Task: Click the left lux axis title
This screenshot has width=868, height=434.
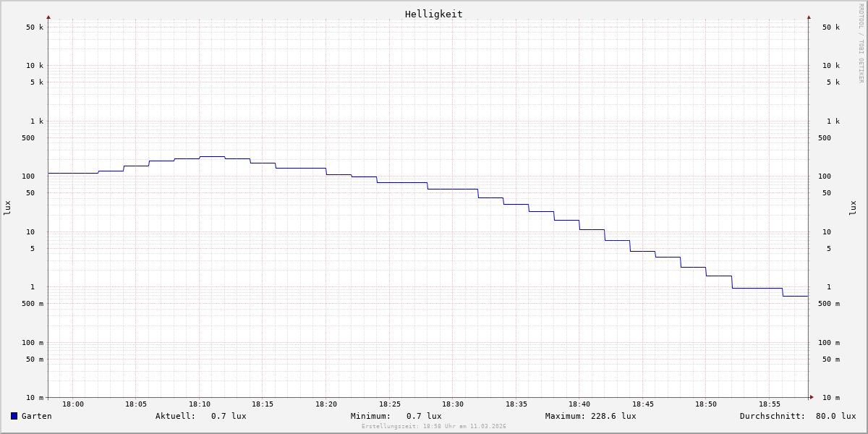Action: 7,208
